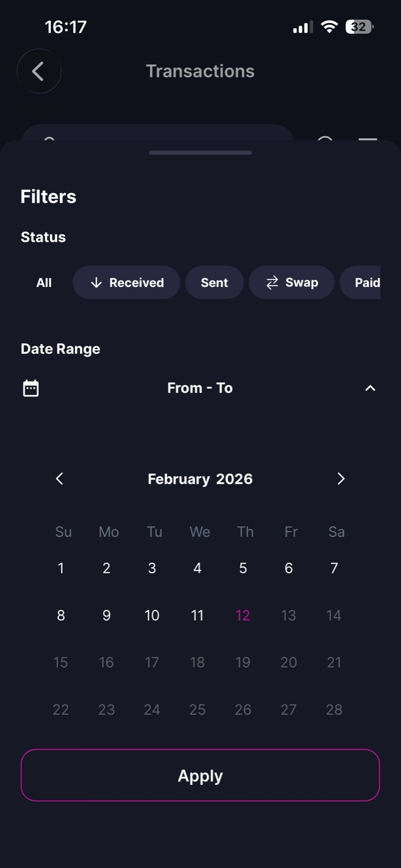401x868 pixels.
Task: Tap the battery indicator icon
Action: (x=359, y=27)
